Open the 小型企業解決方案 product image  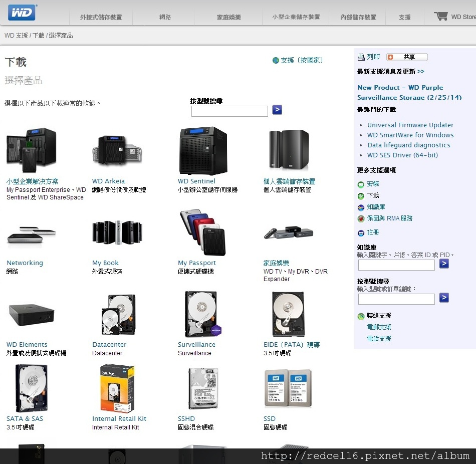[32, 150]
